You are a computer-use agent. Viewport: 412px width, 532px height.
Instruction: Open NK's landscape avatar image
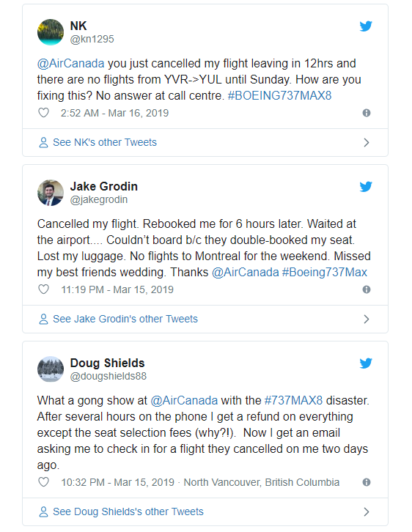coord(51,32)
